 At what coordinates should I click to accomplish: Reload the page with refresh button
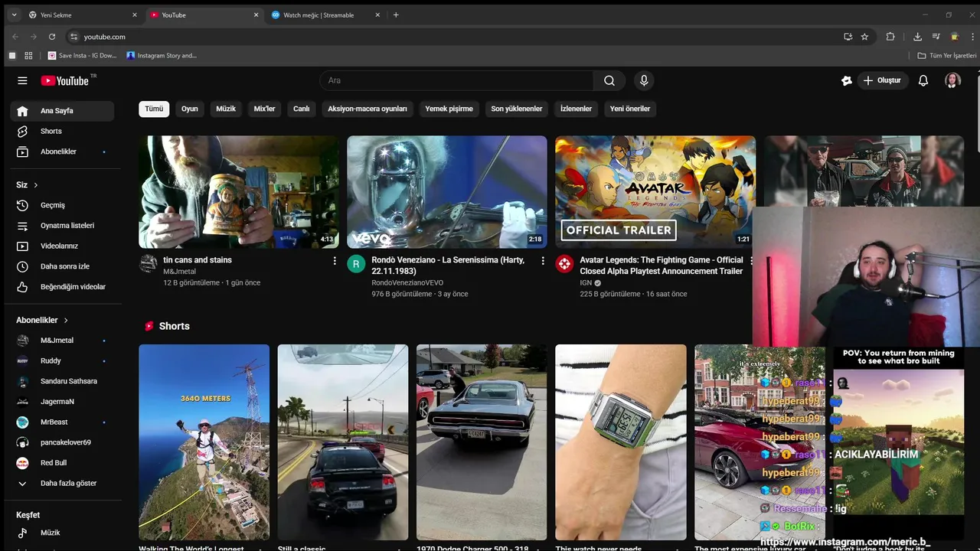click(x=52, y=37)
